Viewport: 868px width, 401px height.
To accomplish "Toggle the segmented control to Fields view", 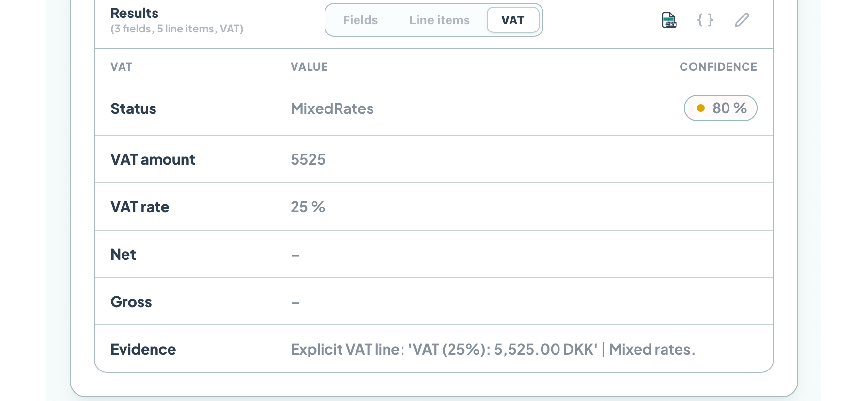I will (x=360, y=20).
